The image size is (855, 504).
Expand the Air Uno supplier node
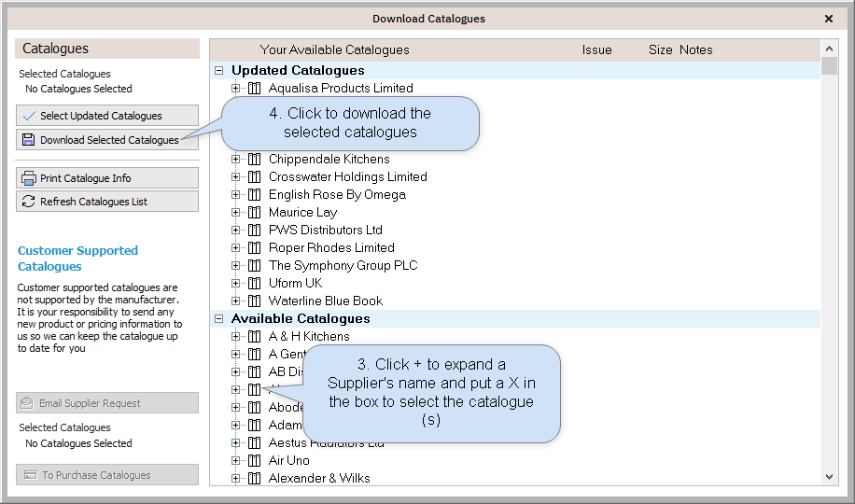point(235,460)
